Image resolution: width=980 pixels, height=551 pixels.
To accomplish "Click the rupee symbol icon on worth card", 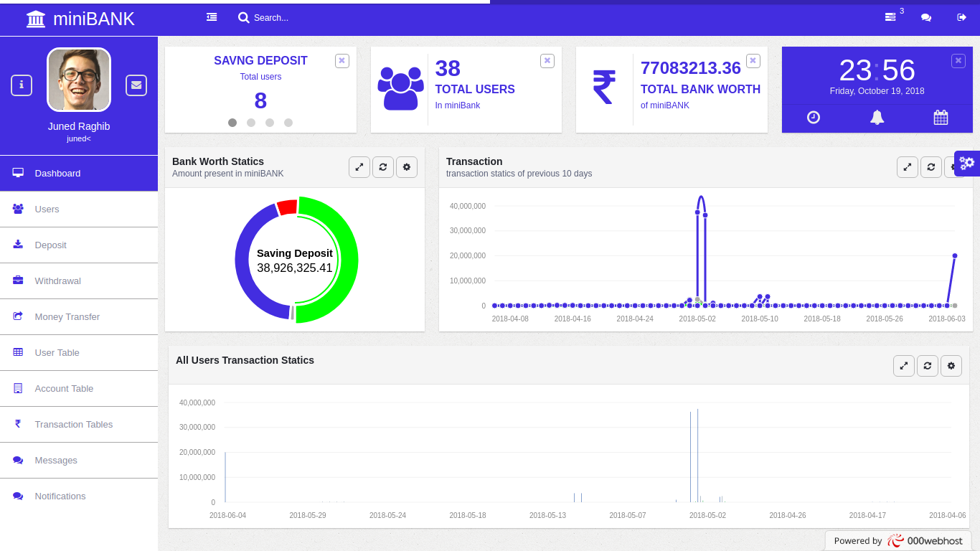I will (x=604, y=88).
